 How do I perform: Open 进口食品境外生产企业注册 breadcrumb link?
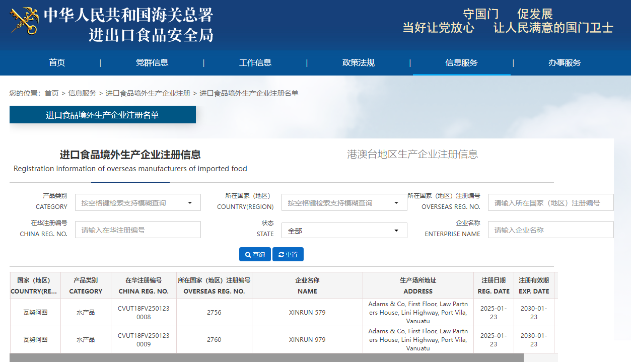[x=148, y=93]
